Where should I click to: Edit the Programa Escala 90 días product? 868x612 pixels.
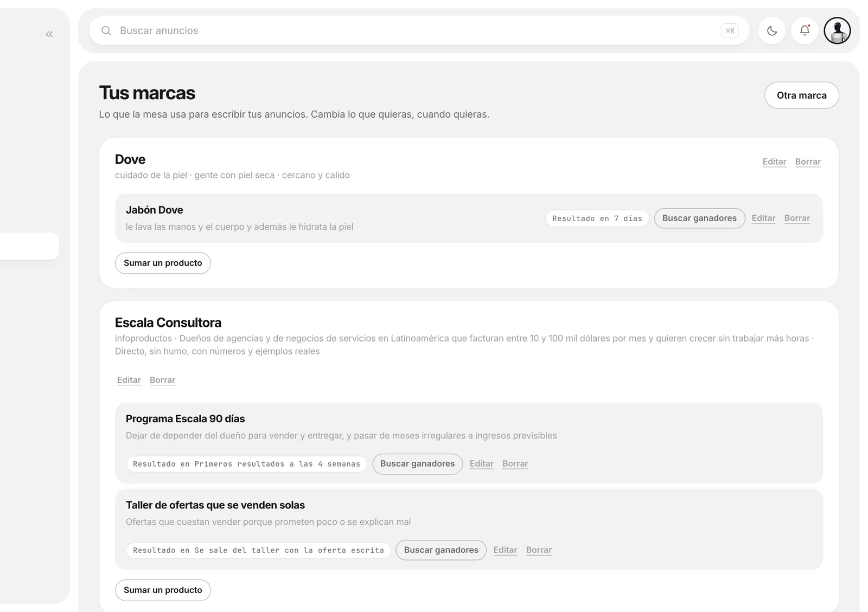click(481, 463)
